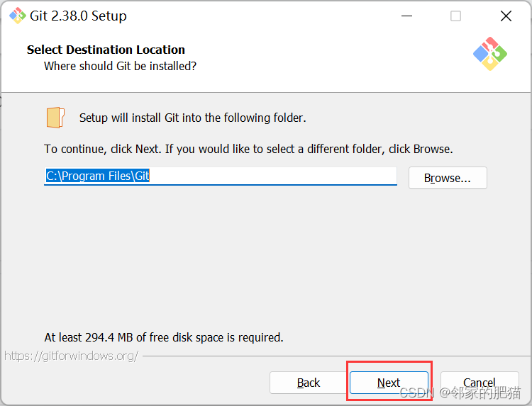This screenshot has height=406, width=532.
Task: Minimize the Git Setup window
Action: click(406, 16)
